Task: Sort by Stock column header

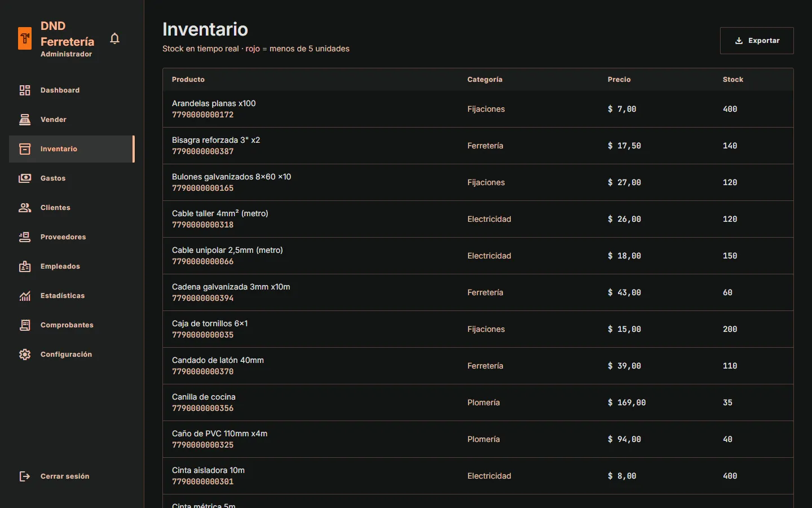Action: [733, 80]
